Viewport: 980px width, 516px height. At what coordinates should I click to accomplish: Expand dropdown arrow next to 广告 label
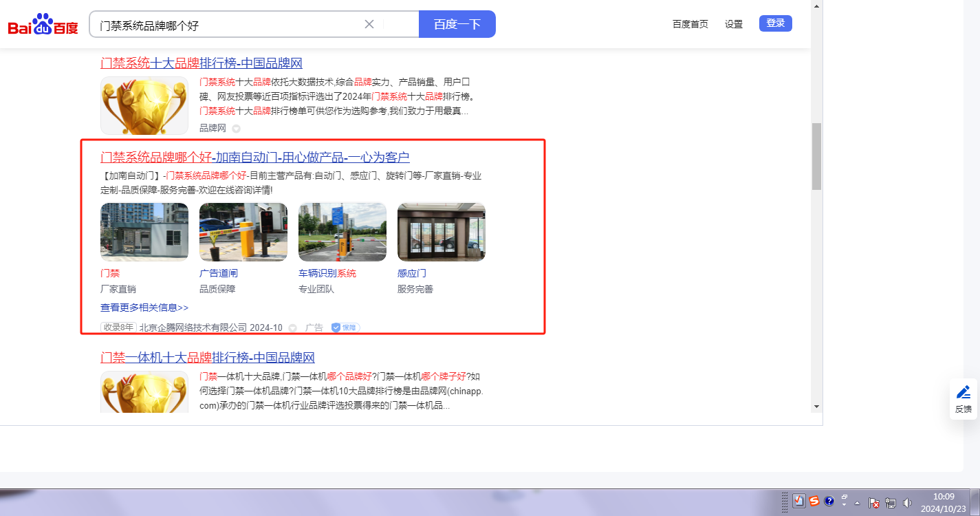pos(292,328)
